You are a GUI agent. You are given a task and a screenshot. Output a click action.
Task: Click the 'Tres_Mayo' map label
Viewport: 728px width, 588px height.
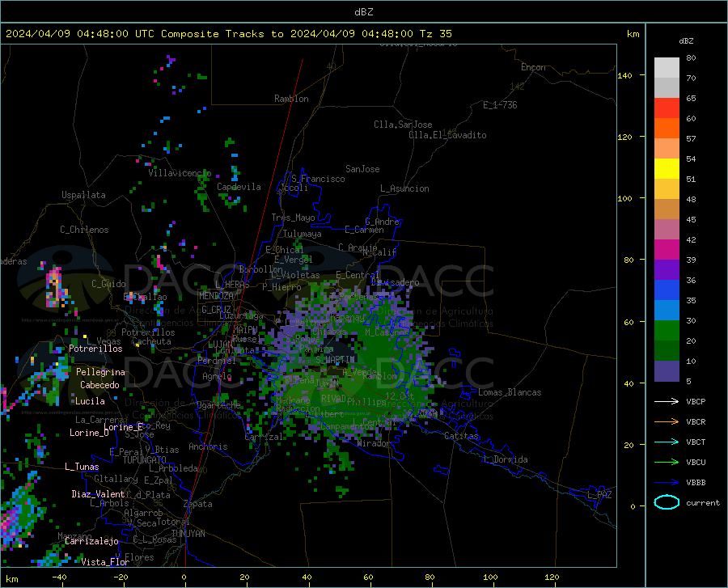[293, 218]
